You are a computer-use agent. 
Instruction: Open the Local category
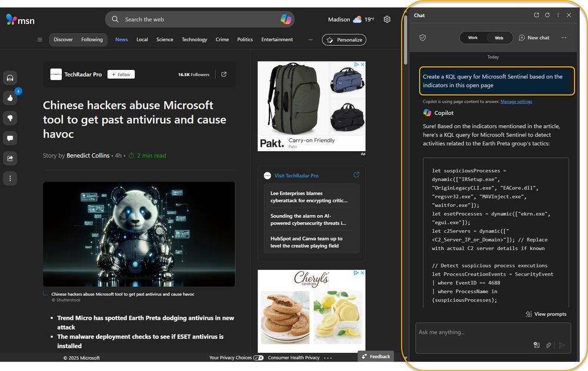click(x=142, y=39)
